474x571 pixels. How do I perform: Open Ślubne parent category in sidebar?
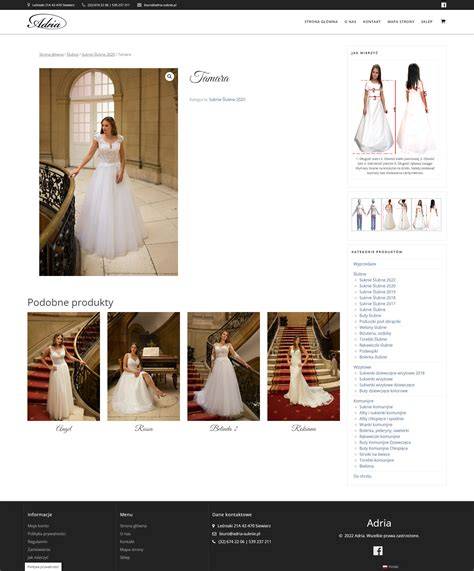pos(360,274)
